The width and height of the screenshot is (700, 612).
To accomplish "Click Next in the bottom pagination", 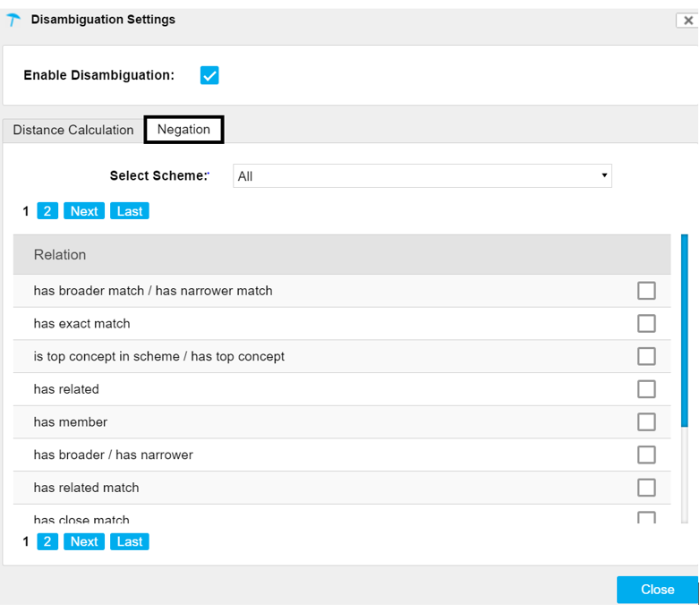I will pyautogui.click(x=84, y=541).
